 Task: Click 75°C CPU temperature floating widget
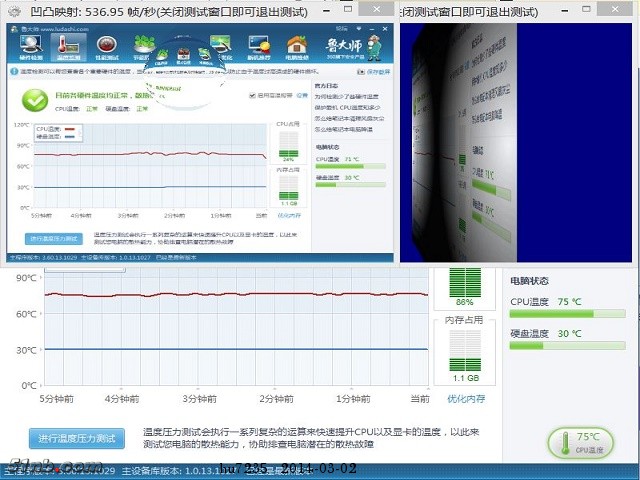580,442
